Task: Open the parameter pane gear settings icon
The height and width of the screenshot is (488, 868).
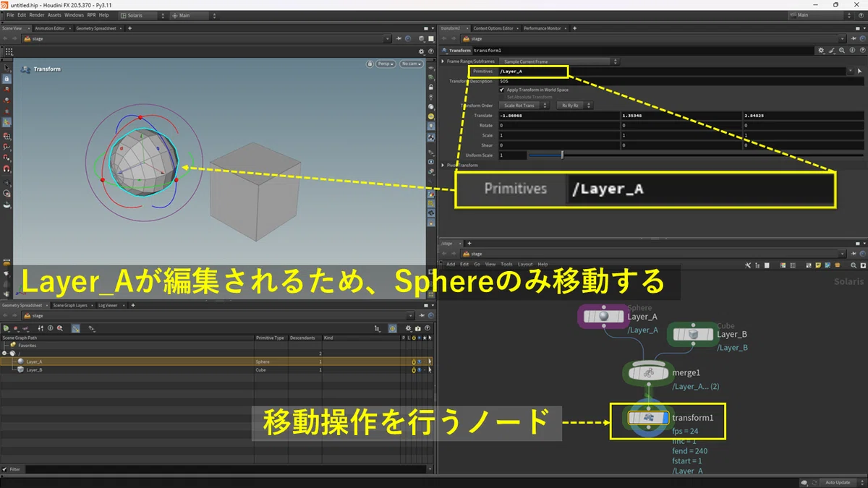Action: pos(821,51)
